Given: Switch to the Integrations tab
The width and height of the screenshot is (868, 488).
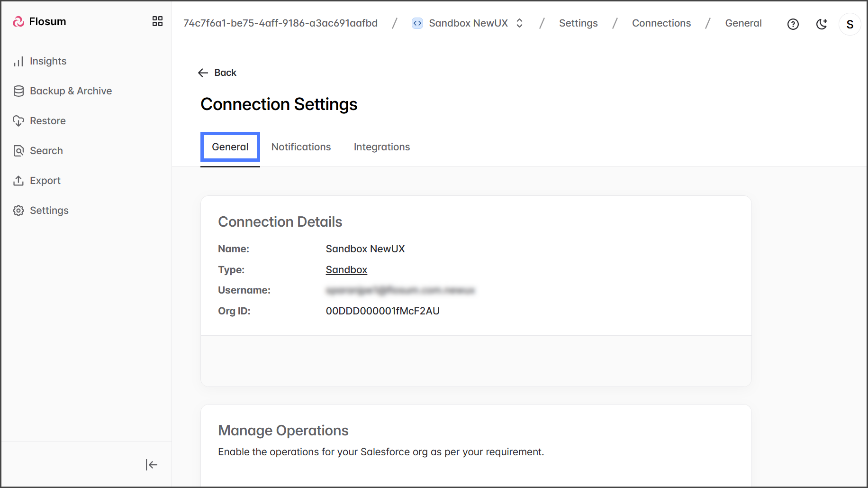Looking at the screenshot, I should [x=381, y=147].
